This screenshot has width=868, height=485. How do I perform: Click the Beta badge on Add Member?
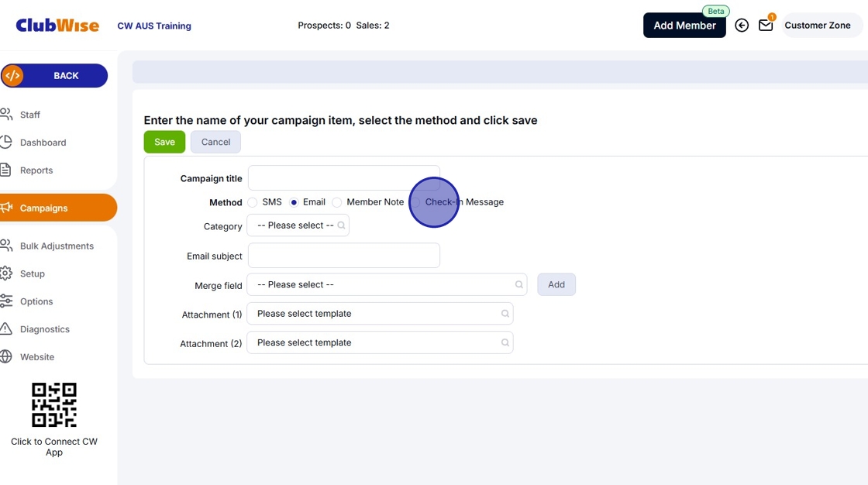tap(716, 11)
